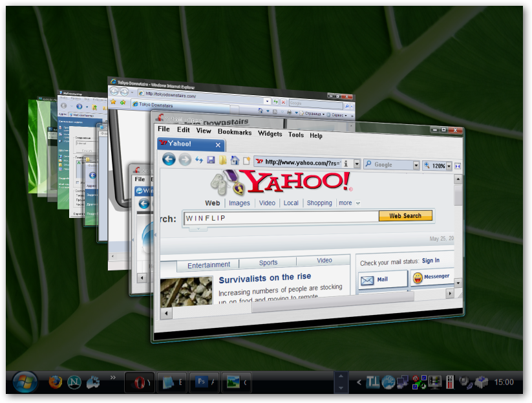Click the network computers tray icon
The image size is (532, 403).
tap(402, 382)
